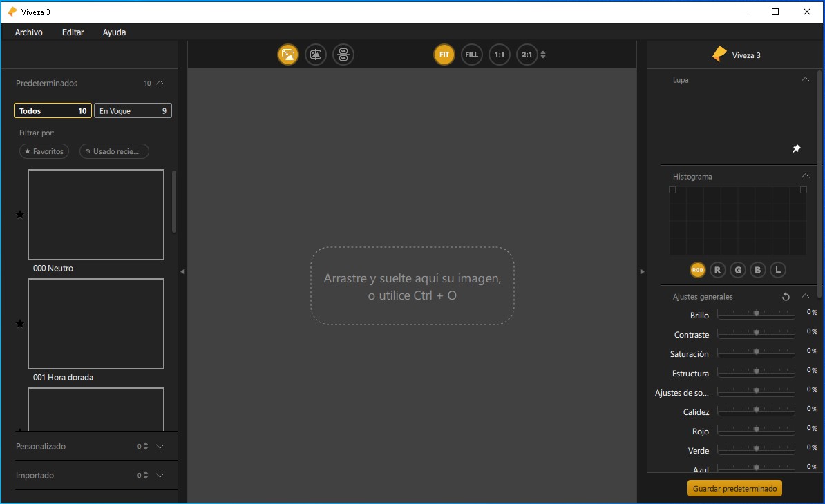
Task: Pin the Lupa loupe with the pin icon
Action: (797, 148)
